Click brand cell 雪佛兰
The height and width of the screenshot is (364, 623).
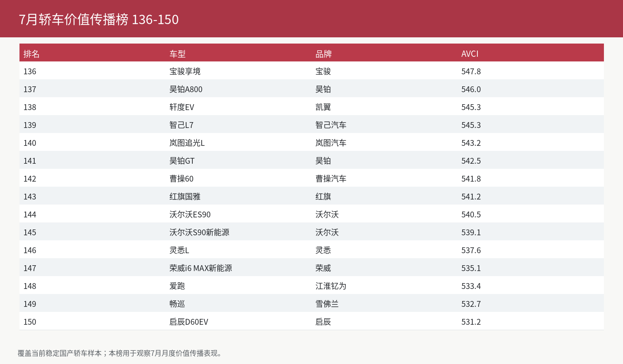pyautogui.click(x=327, y=304)
